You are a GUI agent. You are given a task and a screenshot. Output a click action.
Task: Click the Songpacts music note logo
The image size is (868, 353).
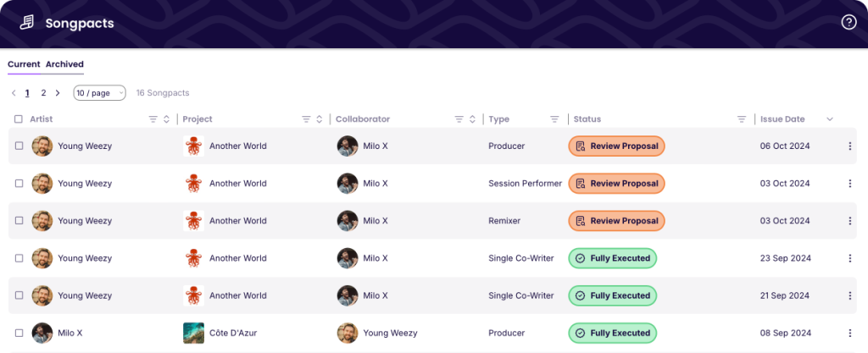(27, 23)
